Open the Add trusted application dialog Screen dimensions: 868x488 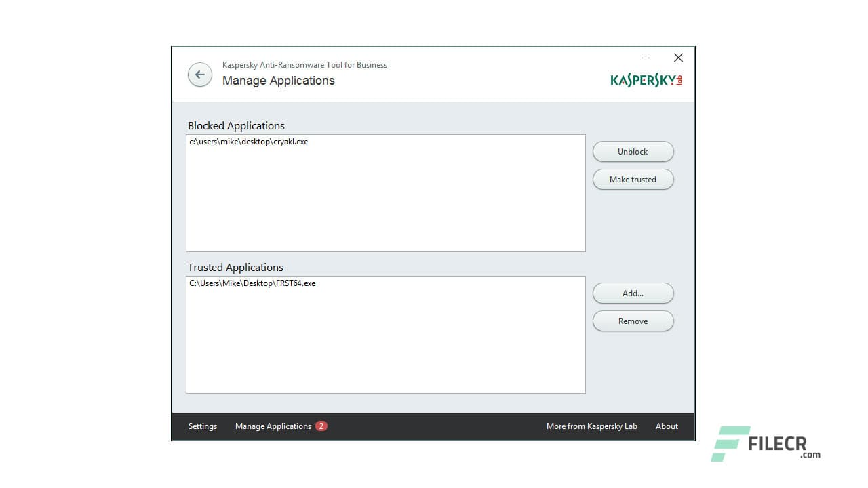[x=633, y=293]
